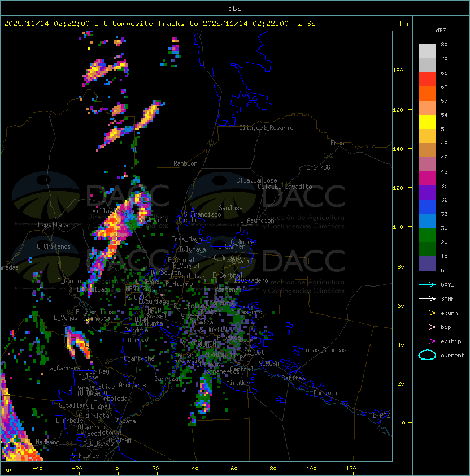Click the 50YD cyan arrow legend icon
470x476 pixels.
pos(427,284)
